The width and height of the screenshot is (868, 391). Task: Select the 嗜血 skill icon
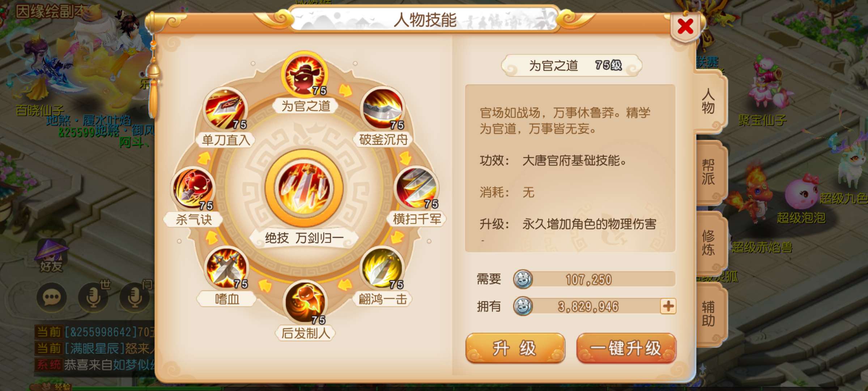point(227,268)
